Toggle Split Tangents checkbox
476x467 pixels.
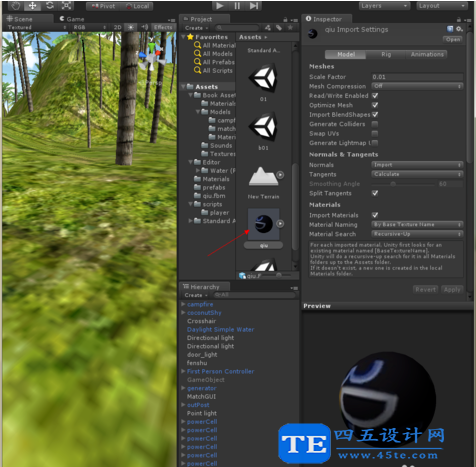[x=375, y=193]
